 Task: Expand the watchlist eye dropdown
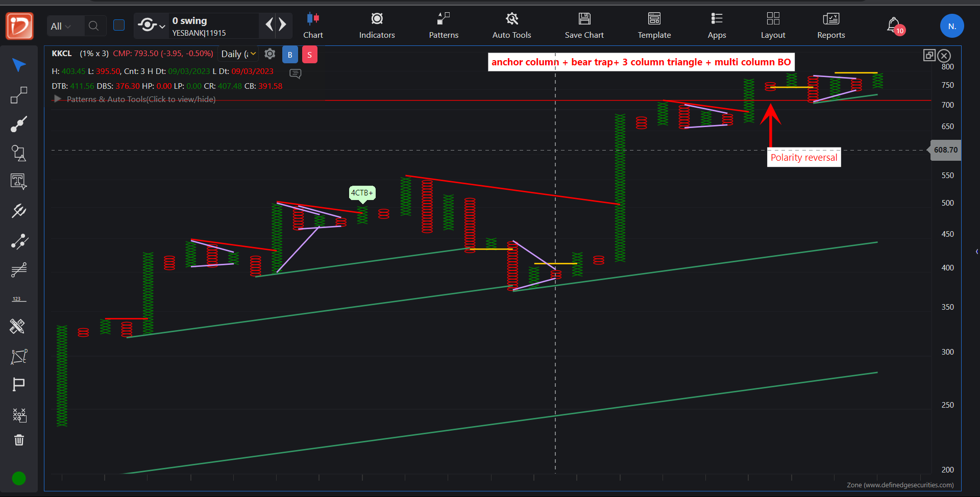coord(152,26)
